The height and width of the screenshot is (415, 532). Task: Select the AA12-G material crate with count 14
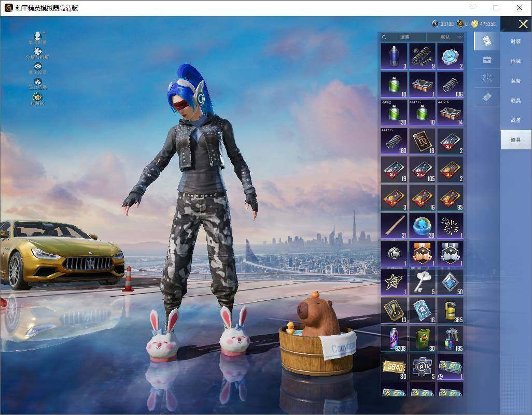pos(450,113)
